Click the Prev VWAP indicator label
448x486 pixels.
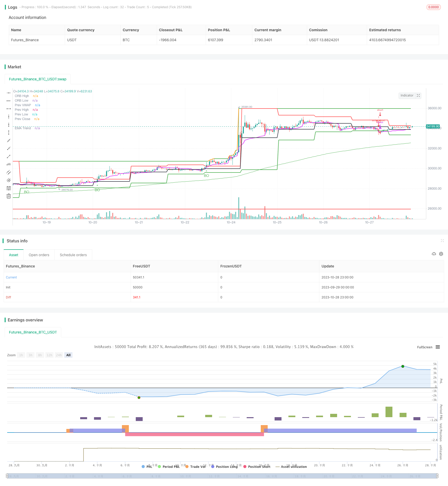coord(23,105)
